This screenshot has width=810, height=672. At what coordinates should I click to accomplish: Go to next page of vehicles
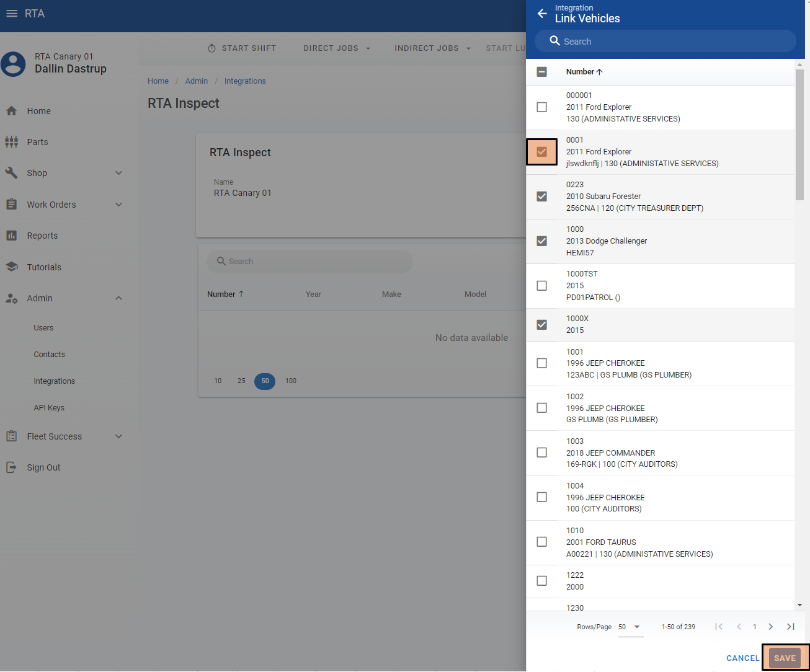[770, 627]
